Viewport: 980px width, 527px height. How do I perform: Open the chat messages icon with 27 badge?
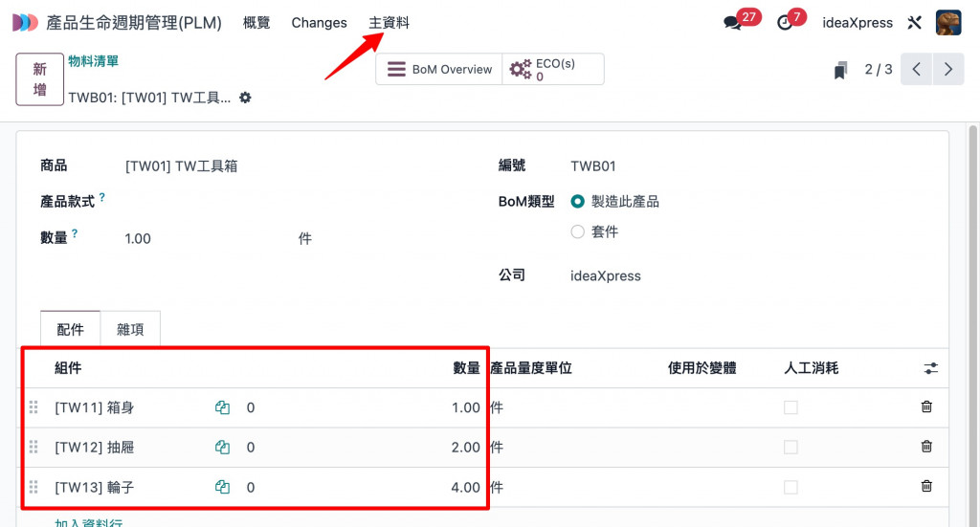(732, 23)
